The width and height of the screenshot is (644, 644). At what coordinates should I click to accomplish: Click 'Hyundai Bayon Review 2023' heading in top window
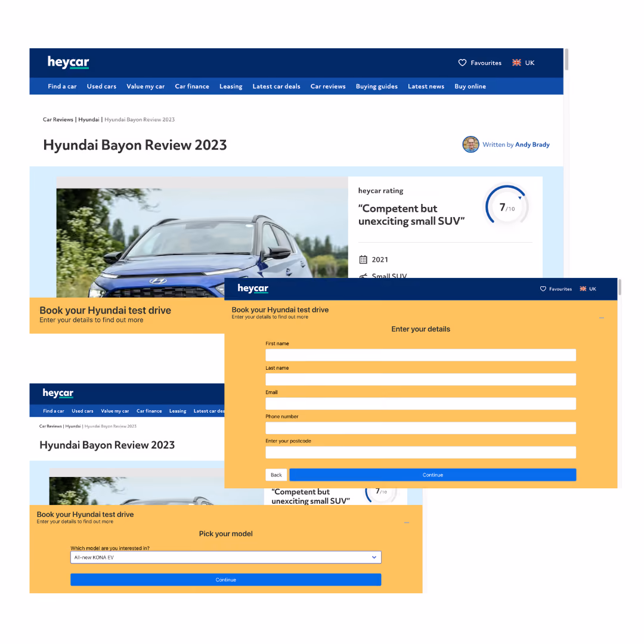point(135,145)
